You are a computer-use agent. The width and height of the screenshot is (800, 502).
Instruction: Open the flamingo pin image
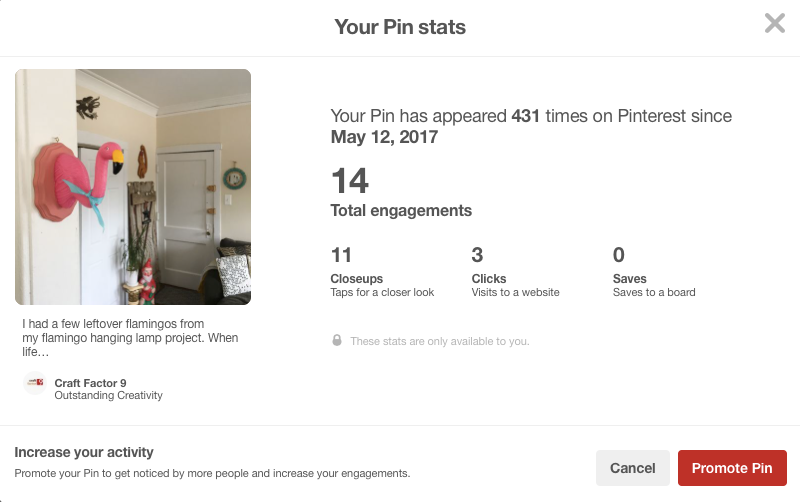(133, 187)
